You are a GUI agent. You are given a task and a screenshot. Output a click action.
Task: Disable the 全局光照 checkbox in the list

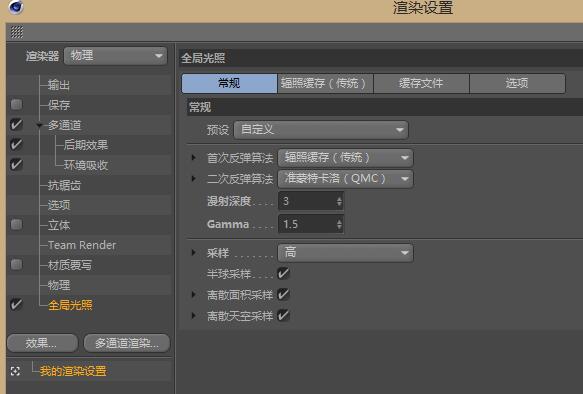coord(16,305)
